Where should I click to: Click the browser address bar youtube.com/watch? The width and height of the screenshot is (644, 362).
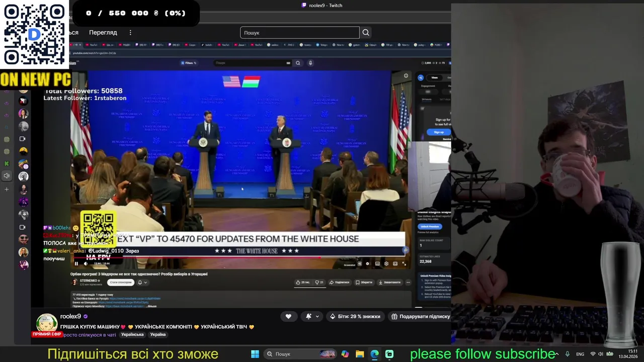point(95,53)
